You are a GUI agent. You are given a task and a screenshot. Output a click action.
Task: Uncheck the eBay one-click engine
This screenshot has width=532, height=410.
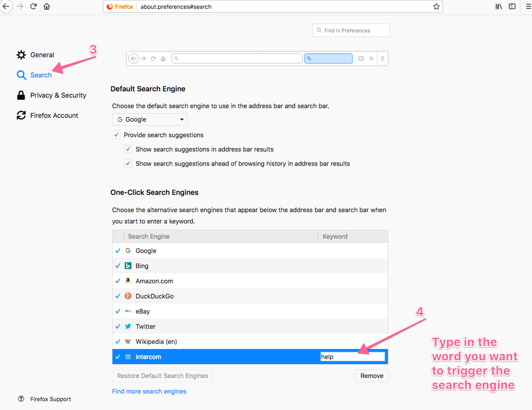pos(117,312)
